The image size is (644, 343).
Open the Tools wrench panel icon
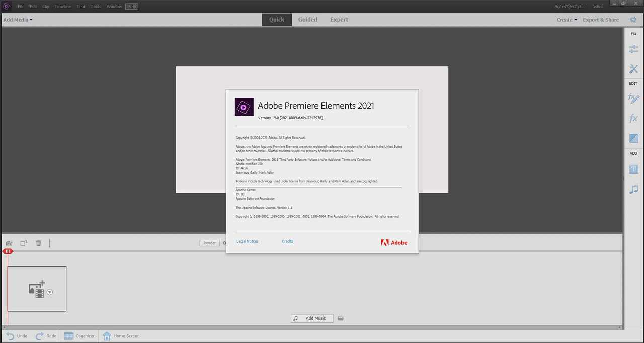coord(633,69)
